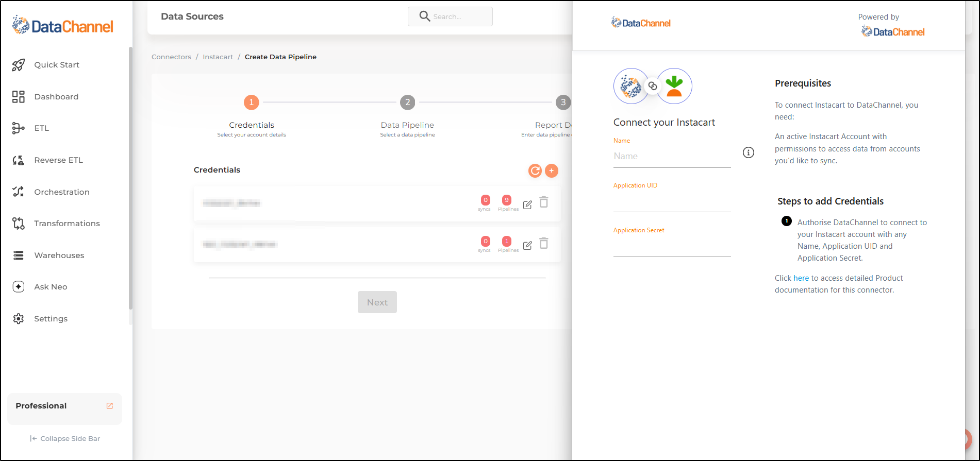Click the Orchestration icon
980x461 pixels.
19,192
